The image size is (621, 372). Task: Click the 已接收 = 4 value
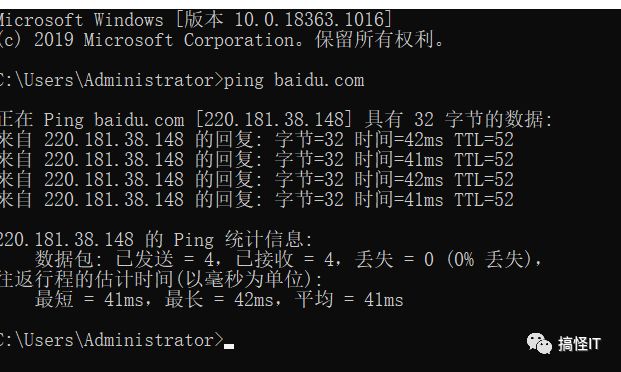point(286,259)
